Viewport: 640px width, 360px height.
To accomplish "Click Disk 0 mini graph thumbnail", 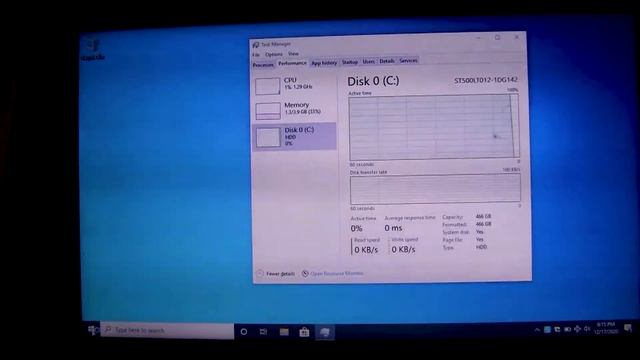I will click(269, 138).
